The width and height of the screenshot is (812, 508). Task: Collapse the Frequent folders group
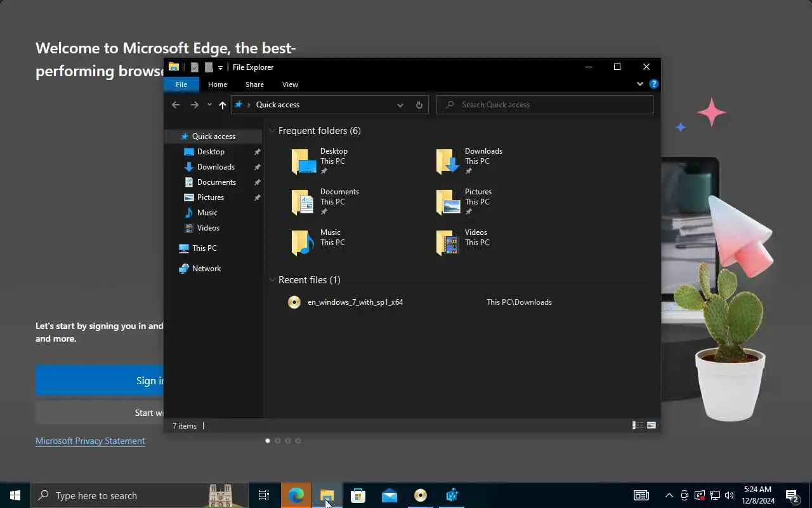272,131
